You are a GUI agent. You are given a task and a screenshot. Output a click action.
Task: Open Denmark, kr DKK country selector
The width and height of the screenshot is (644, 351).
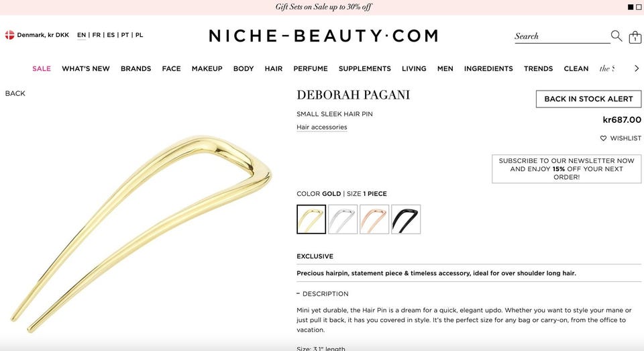coord(37,35)
